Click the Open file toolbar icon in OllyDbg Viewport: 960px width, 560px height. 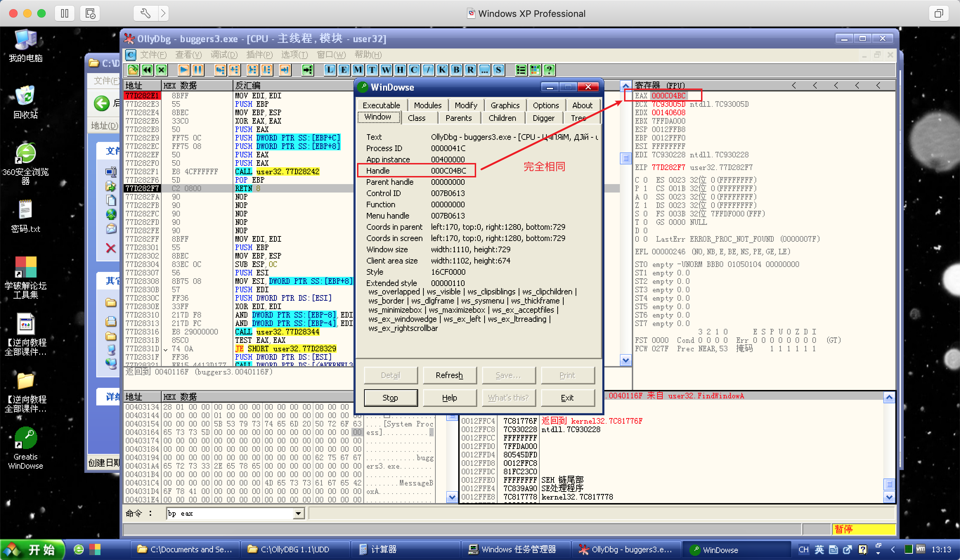click(x=133, y=70)
